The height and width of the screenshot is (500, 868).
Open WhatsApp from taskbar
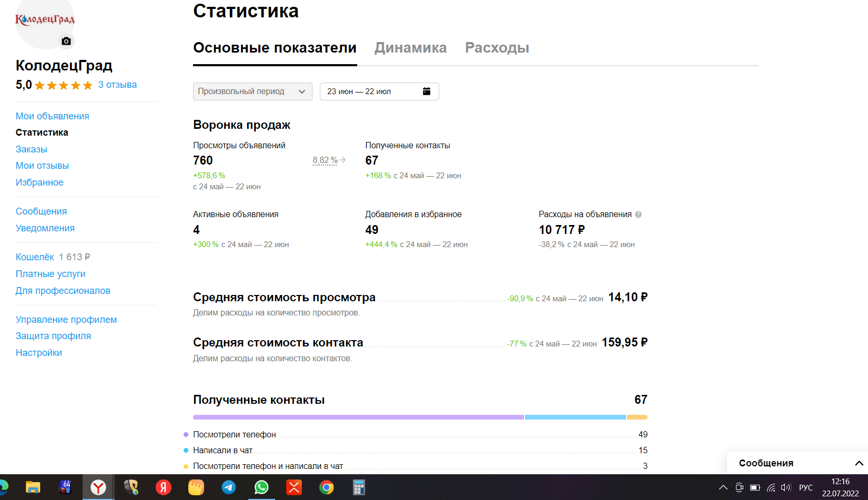click(261, 487)
